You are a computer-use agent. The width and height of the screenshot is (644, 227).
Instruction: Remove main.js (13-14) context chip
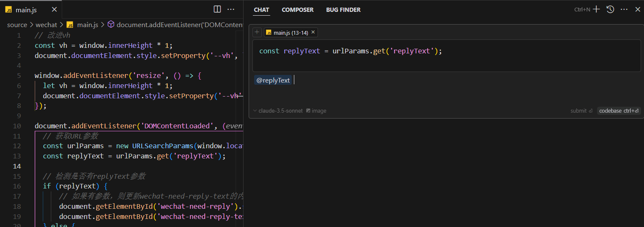coord(313,33)
